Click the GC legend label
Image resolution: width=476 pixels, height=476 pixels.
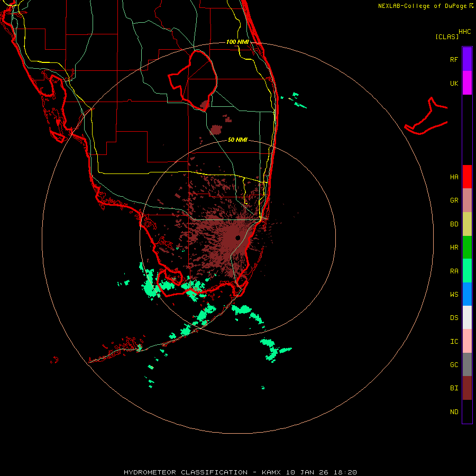(x=454, y=364)
